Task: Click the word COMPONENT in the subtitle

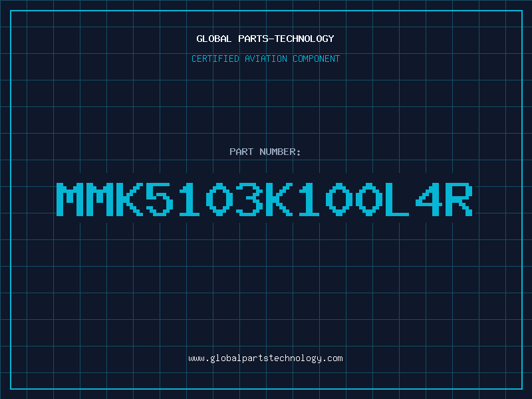Action: coord(317,59)
